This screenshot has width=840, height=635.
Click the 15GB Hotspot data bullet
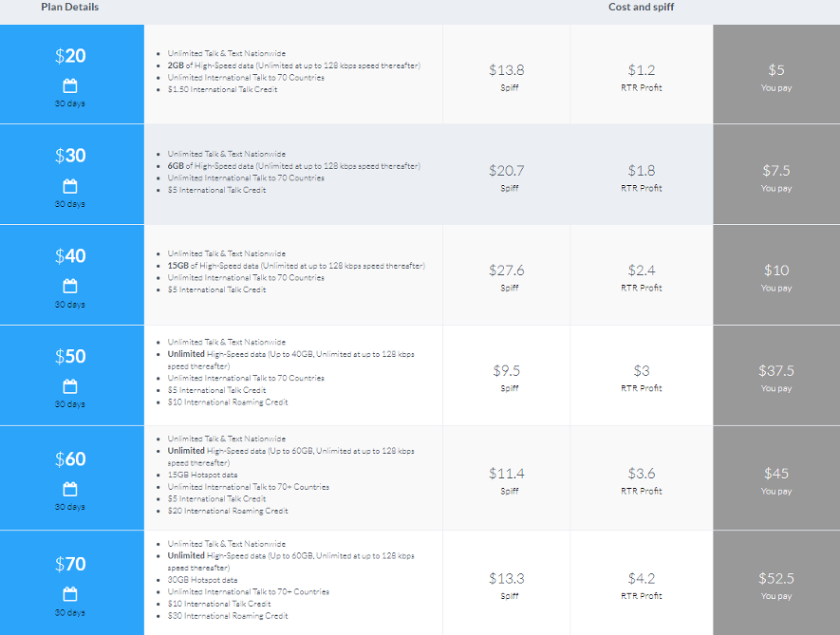202,475
